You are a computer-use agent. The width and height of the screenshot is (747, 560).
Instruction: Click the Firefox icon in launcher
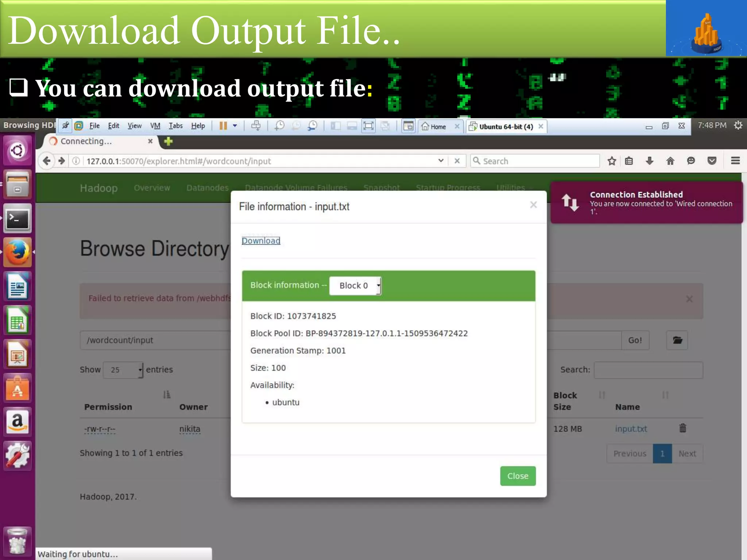click(17, 252)
